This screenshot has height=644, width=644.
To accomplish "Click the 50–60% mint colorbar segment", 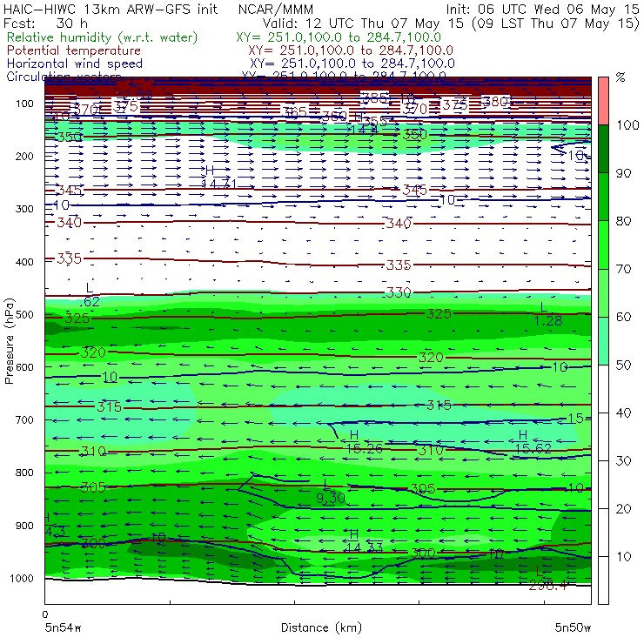I will click(603, 341).
